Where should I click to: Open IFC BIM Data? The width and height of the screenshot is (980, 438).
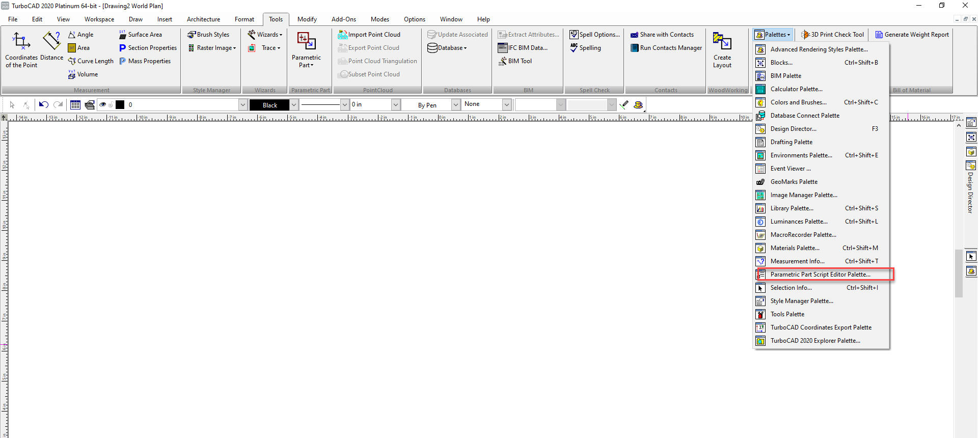(x=523, y=48)
